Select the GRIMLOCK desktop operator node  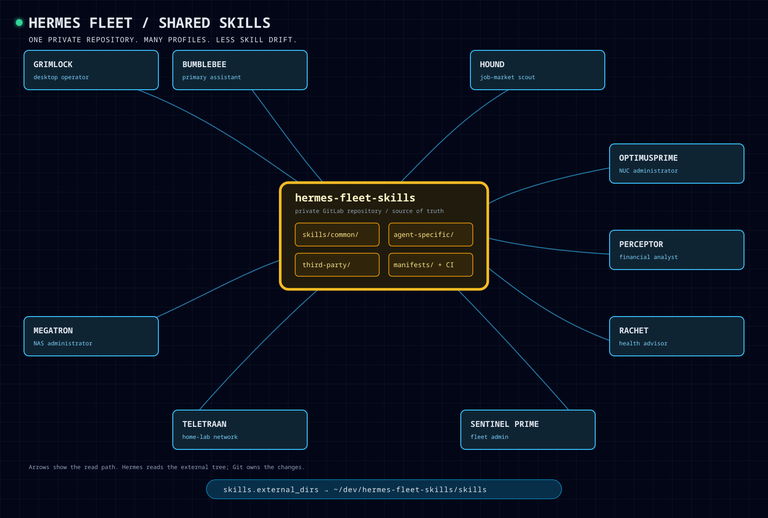91,70
